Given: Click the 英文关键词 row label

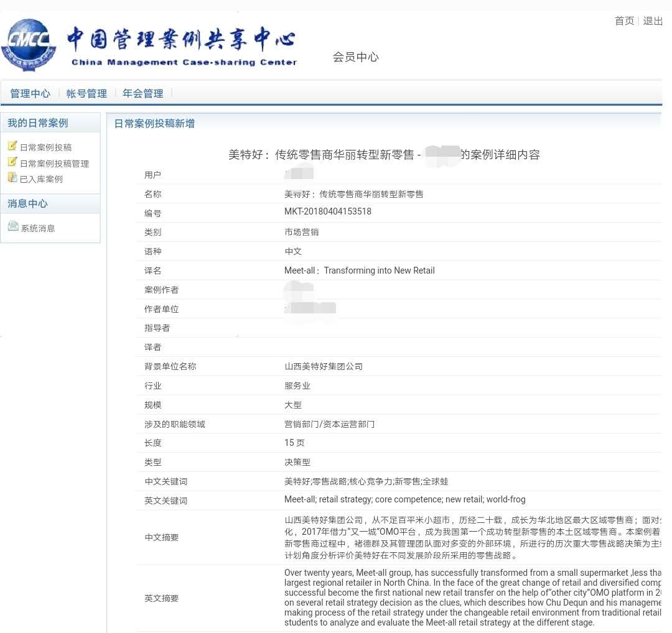Looking at the screenshot, I should click(166, 501).
